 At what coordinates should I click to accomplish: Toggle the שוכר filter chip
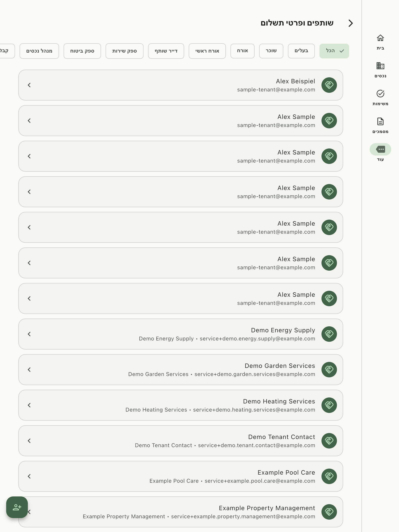[x=271, y=51]
